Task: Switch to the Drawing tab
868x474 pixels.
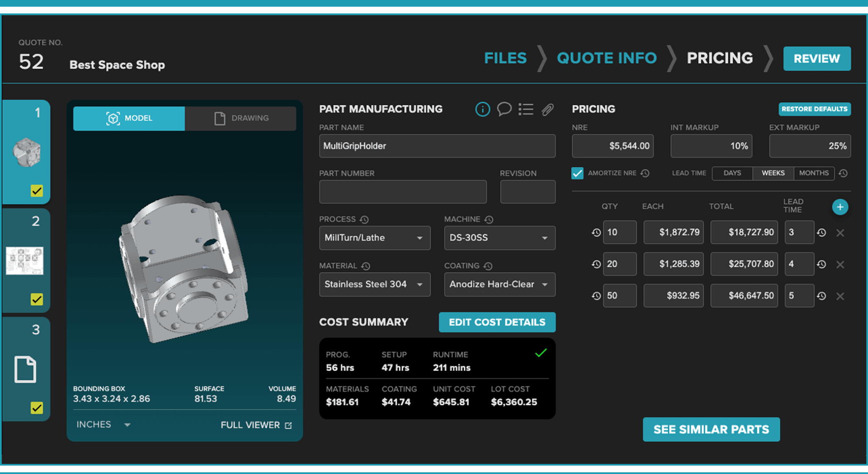Action: click(x=241, y=118)
